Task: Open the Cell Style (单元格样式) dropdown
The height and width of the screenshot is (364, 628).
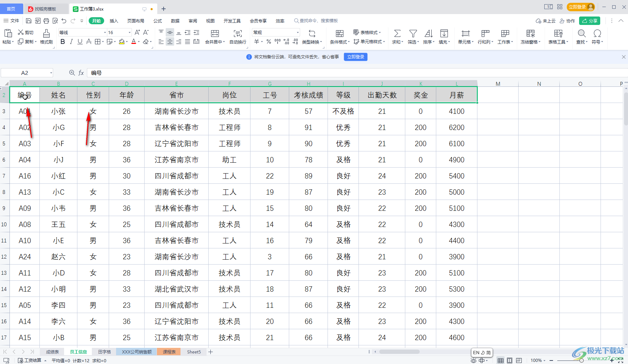Action: tap(369, 42)
